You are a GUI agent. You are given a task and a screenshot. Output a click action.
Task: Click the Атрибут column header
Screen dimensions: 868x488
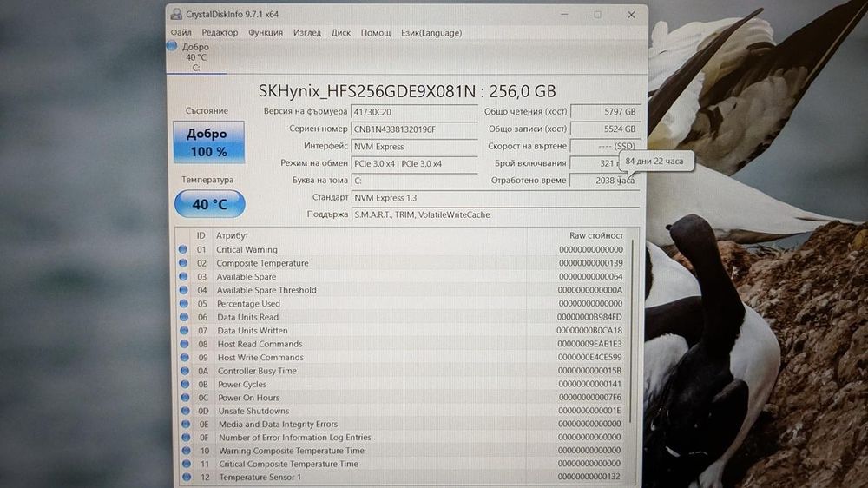coord(232,235)
